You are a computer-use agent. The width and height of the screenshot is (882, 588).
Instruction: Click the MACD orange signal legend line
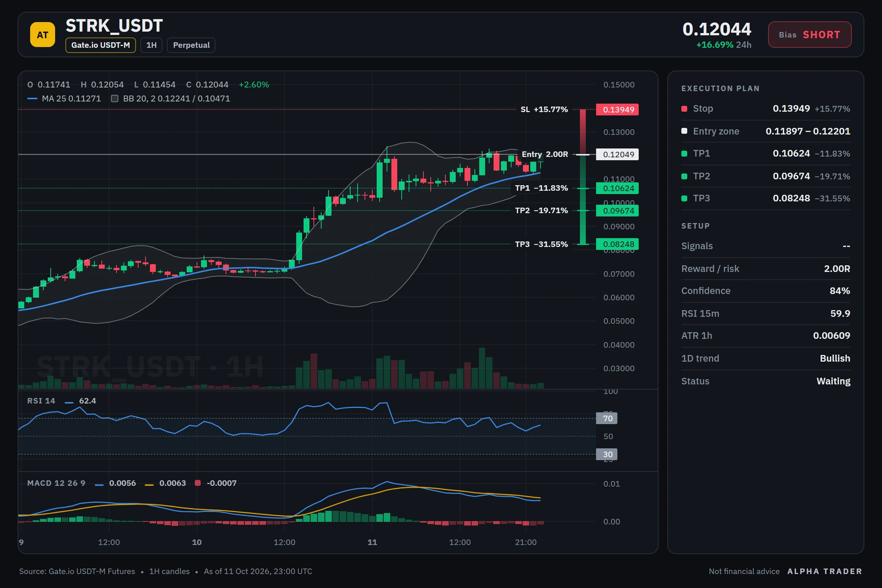pos(149,485)
